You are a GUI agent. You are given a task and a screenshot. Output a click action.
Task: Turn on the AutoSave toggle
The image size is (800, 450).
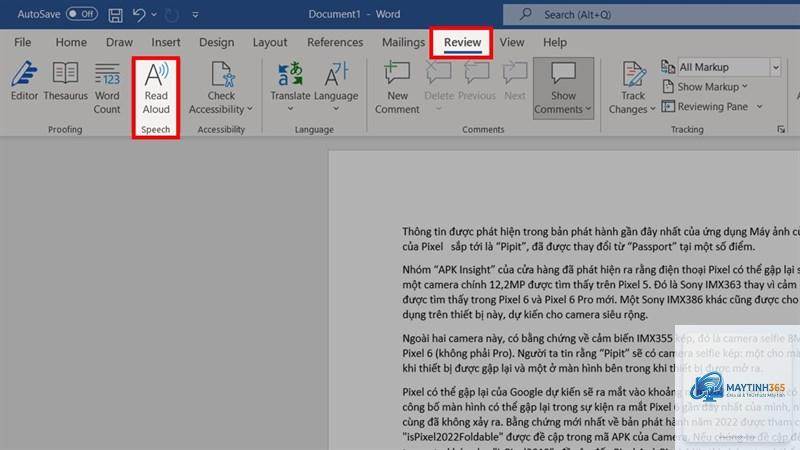tap(82, 14)
